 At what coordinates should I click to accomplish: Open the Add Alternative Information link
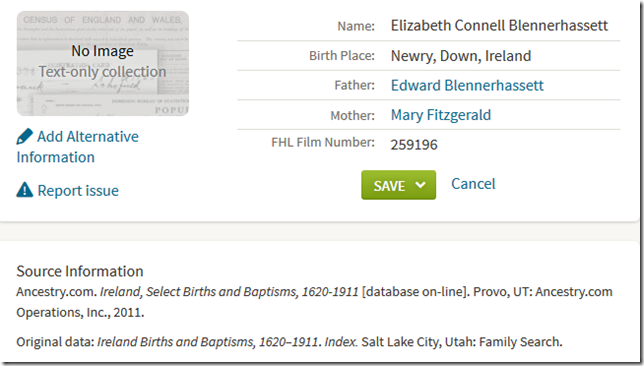click(x=78, y=147)
